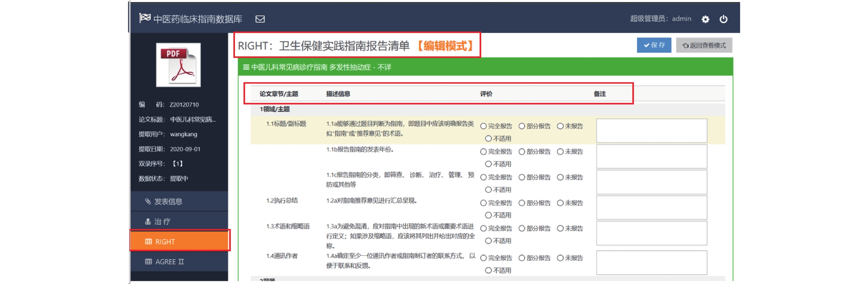Click the 描述信息 column header
Image resolution: width=868 pixels, height=284 pixels.
tap(338, 94)
